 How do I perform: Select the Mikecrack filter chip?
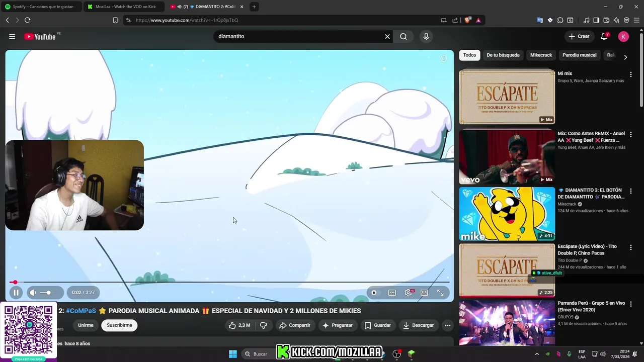(x=541, y=55)
